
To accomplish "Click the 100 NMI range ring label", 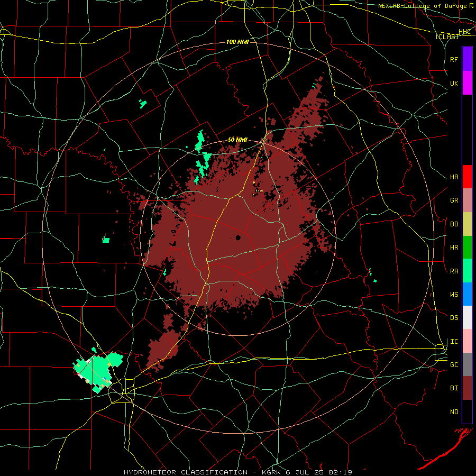I will click(237, 42).
